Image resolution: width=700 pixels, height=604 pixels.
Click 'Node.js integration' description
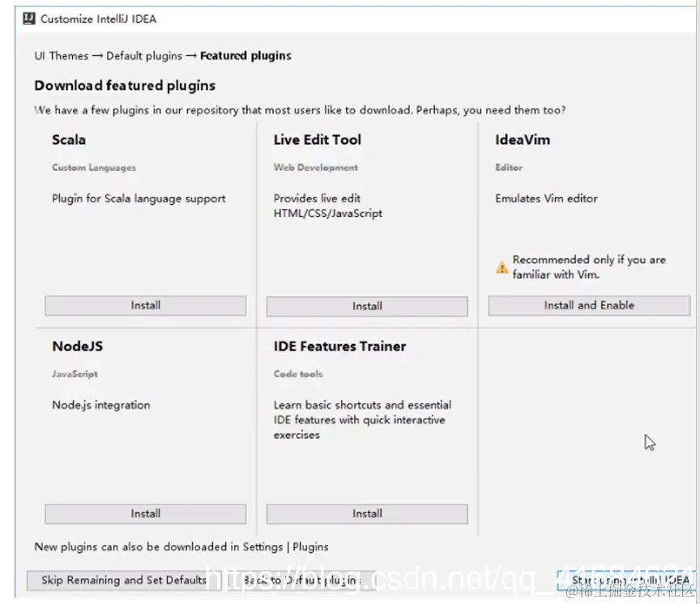[101, 405]
